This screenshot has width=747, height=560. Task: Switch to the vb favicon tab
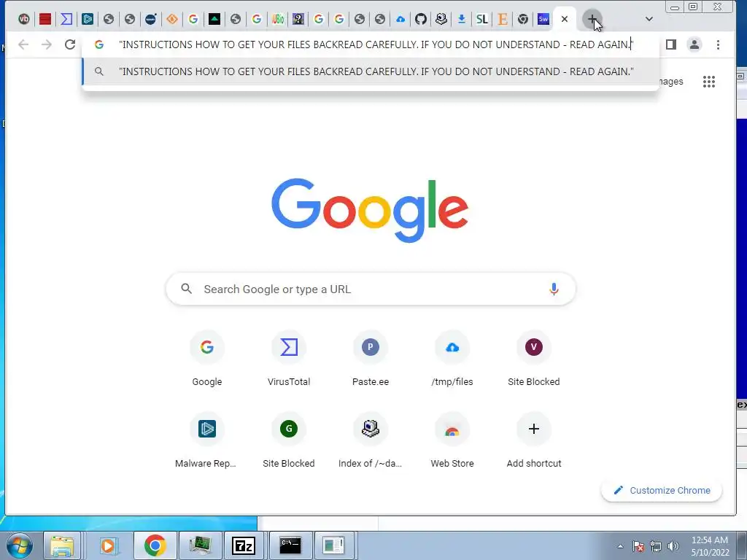click(x=24, y=19)
